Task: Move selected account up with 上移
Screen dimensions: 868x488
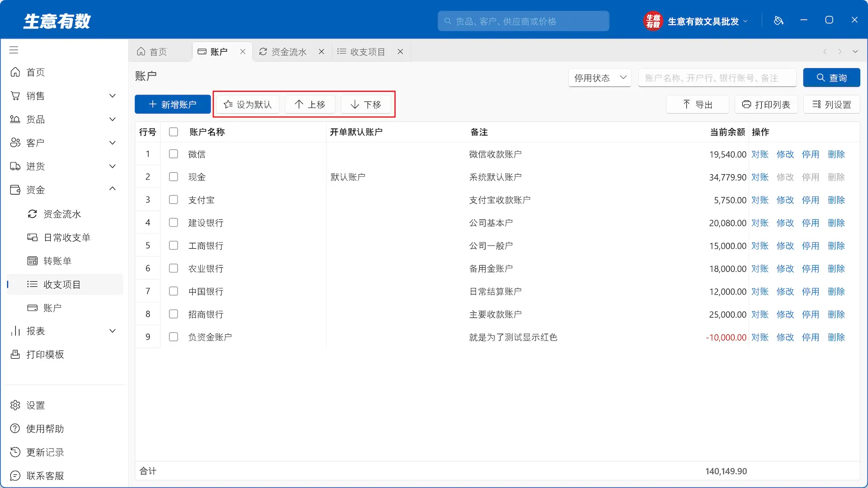Action: click(310, 104)
